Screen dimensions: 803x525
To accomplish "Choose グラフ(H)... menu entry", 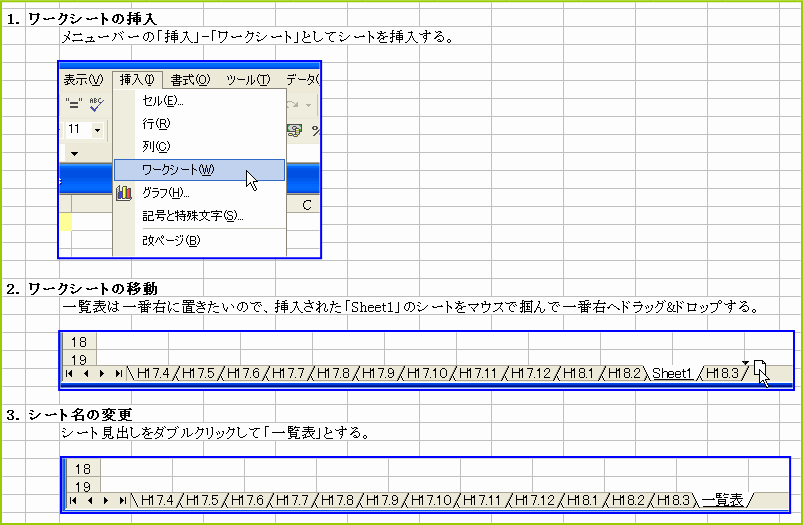I will click(x=200, y=193).
